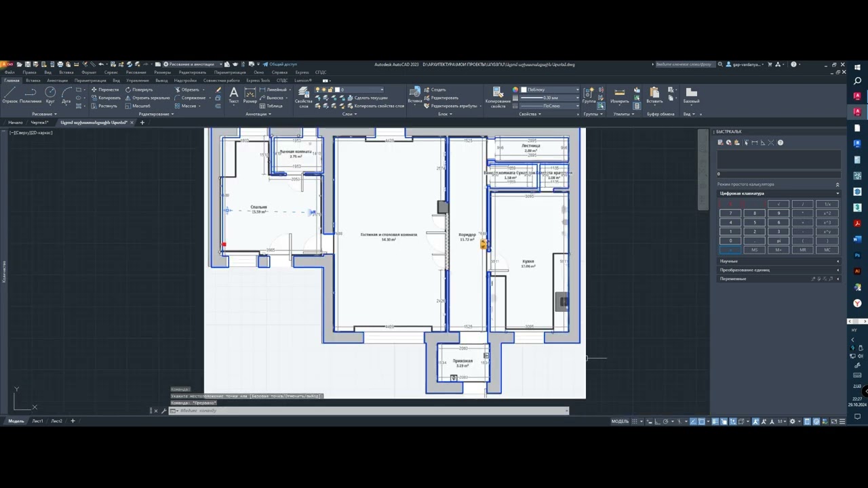Screen dimensions: 868x488
Task: Activate the Массив (Array) command
Action: [185, 106]
